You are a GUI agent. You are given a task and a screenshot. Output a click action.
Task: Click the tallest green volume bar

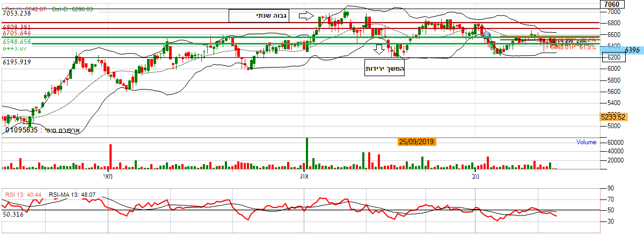(x=307, y=154)
